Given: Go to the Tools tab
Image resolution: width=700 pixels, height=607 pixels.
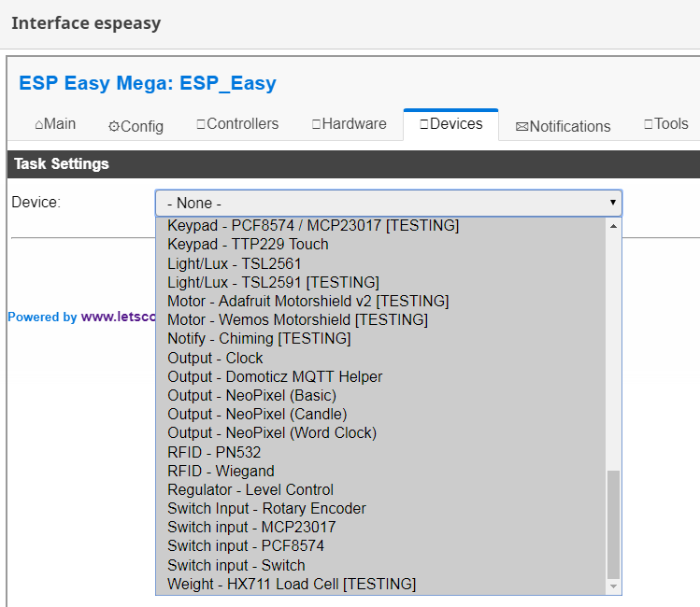Looking at the screenshot, I should 665,124.
